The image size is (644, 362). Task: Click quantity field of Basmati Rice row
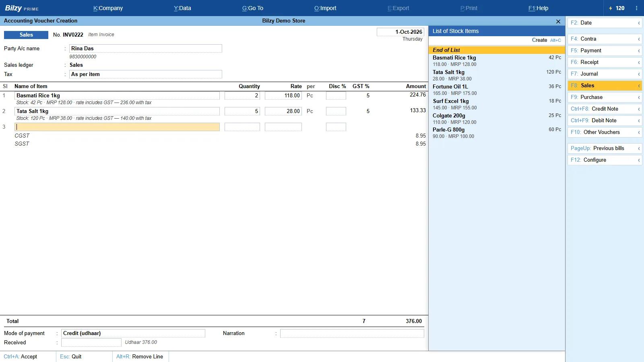pos(242,95)
